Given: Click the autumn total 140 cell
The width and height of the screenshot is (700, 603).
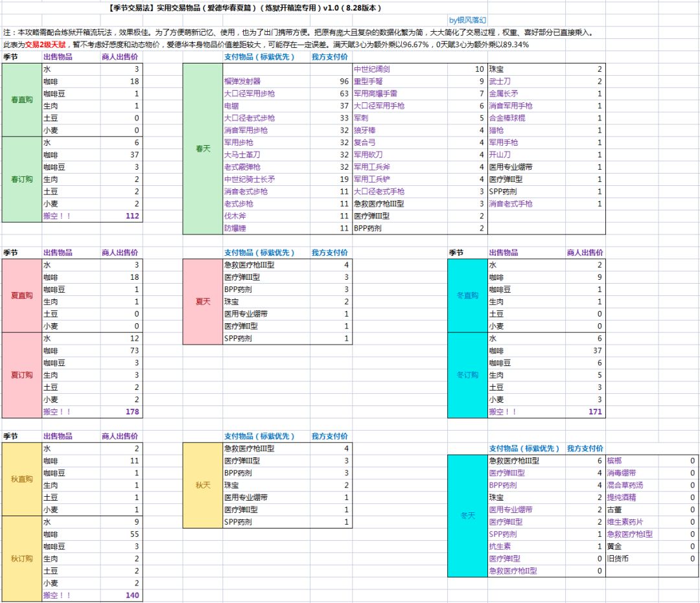Looking at the screenshot, I should (121, 595).
